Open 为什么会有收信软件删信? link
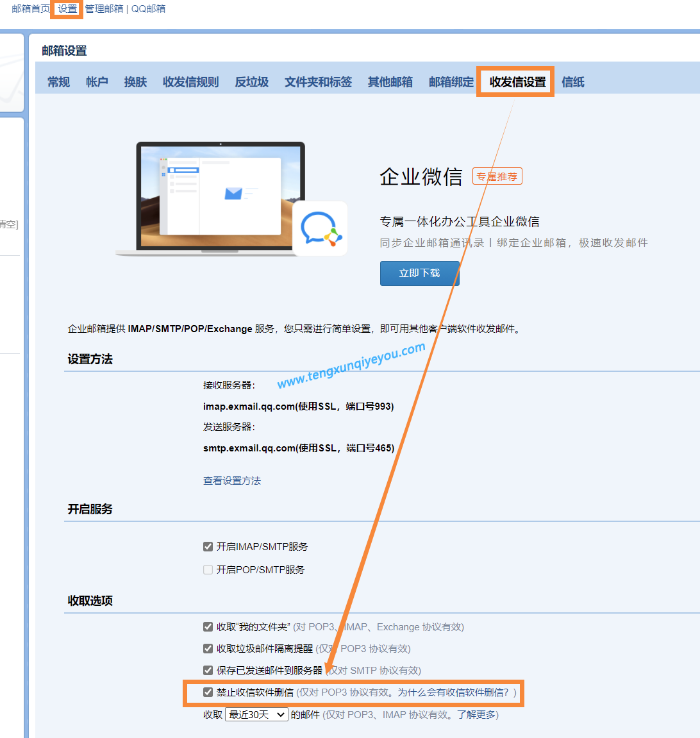700x738 pixels. [453, 692]
